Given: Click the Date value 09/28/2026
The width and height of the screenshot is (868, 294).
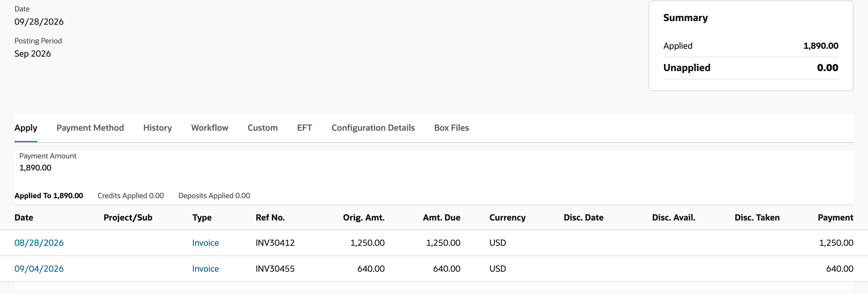Looking at the screenshot, I should [39, 22].
